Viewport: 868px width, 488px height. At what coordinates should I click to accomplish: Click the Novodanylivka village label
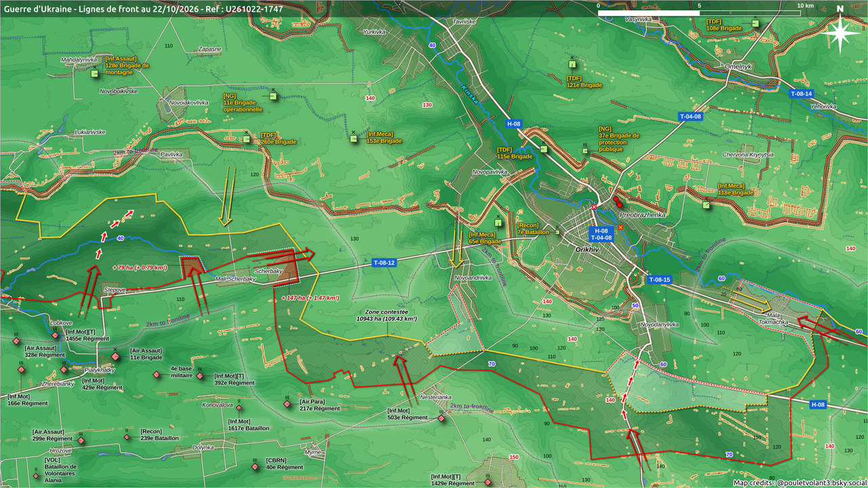coord(659,325)
